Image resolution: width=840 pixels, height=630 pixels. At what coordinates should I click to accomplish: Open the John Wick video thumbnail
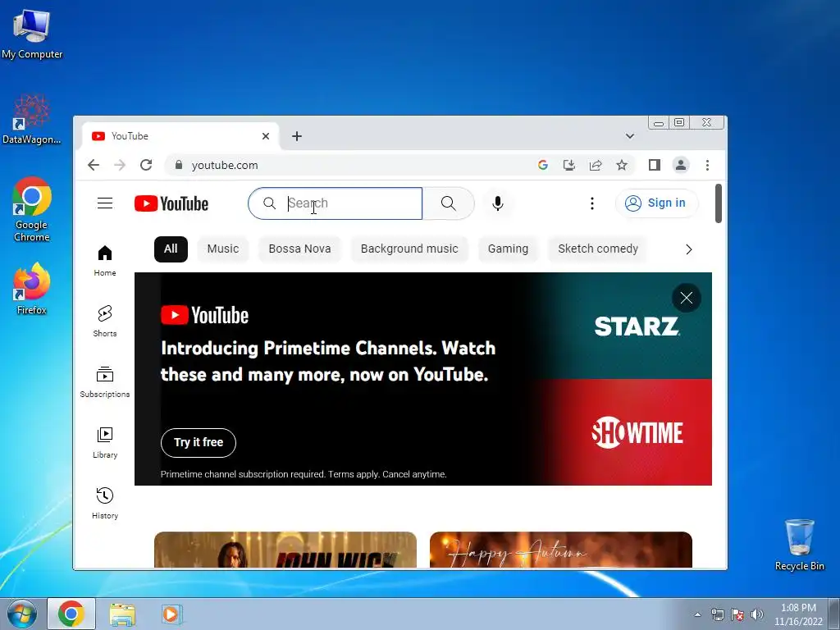coord(285,550)
